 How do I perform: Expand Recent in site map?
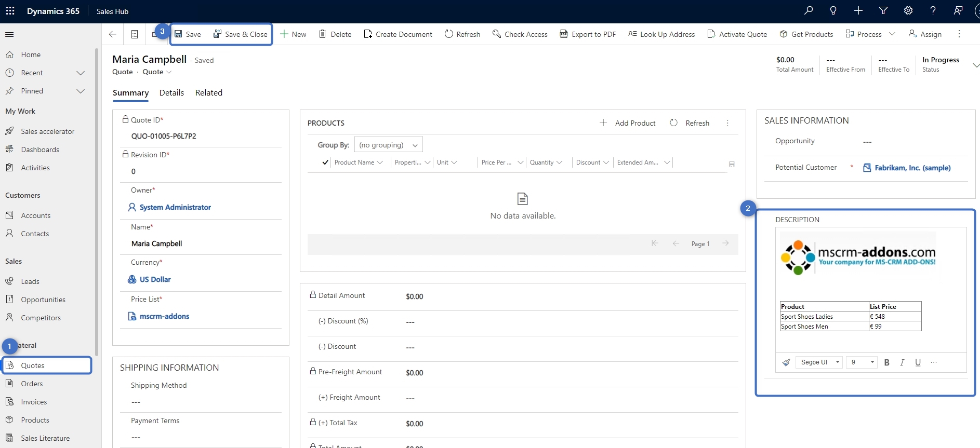click(81, 73)
